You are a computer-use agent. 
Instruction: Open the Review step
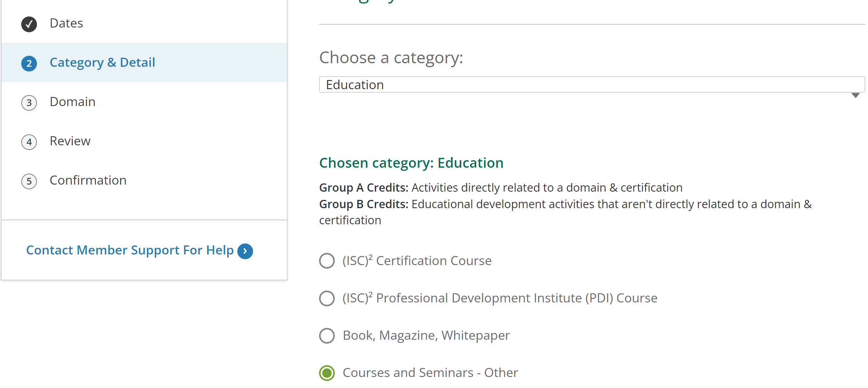pyautogui.click(x=70, y=141)
